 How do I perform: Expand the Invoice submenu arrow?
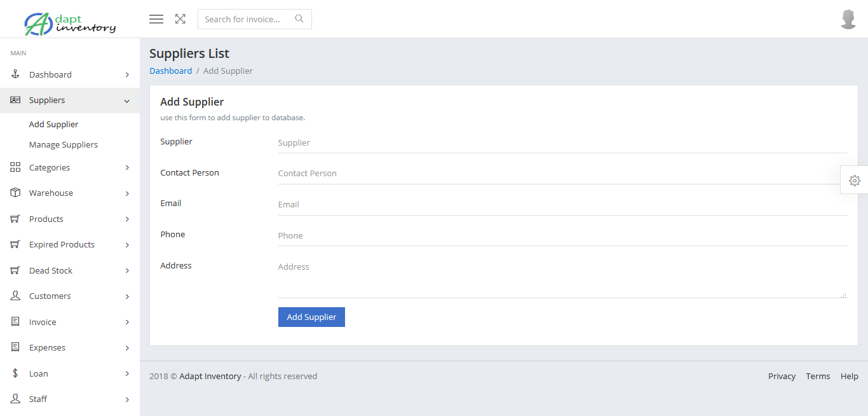click(x=127, y=322)
